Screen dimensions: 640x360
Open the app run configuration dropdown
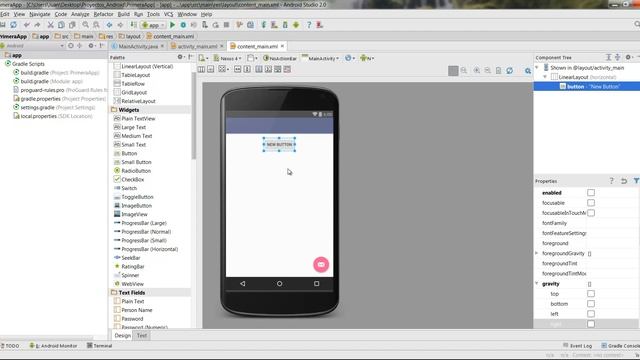point(153,25)
